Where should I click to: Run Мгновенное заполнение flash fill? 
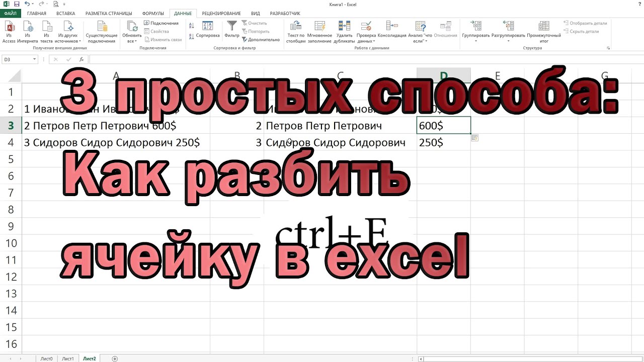[x=319, y=32]
